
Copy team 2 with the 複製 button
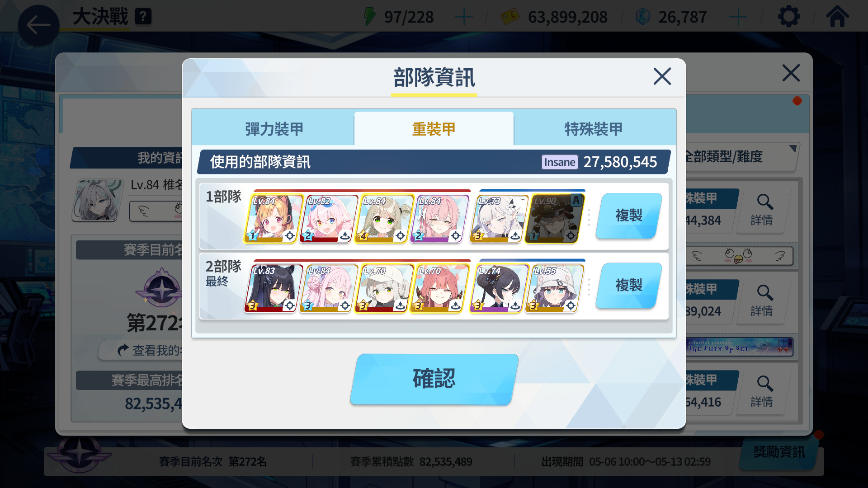[x=629, y=285]
